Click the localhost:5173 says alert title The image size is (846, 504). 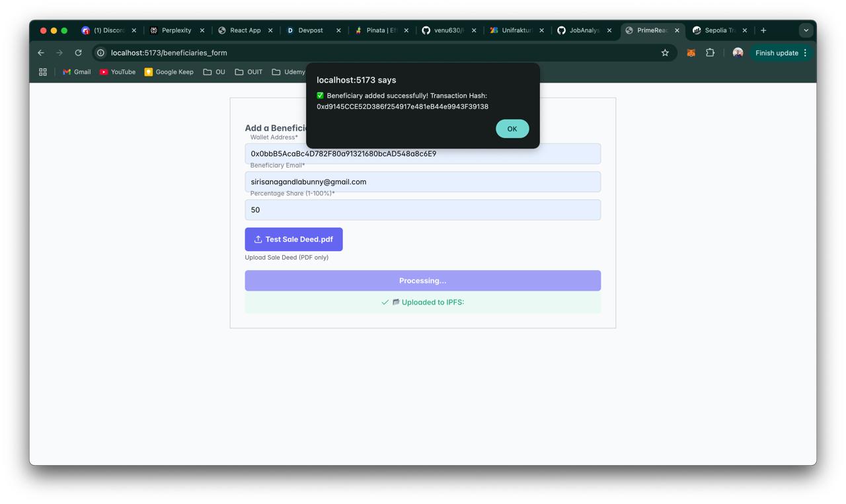point(356,80)
